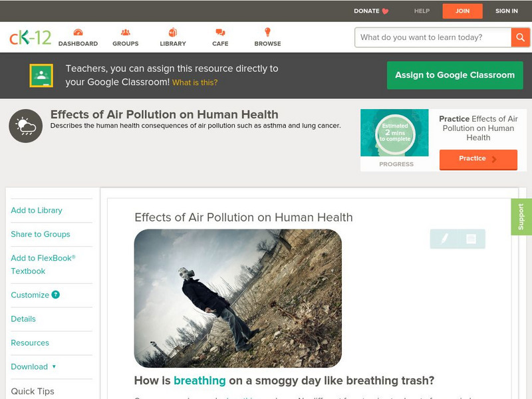This screenshot has width=532, height=399.
Task: Click the Google Classroom icon in the banner
Action: point(41,74)
